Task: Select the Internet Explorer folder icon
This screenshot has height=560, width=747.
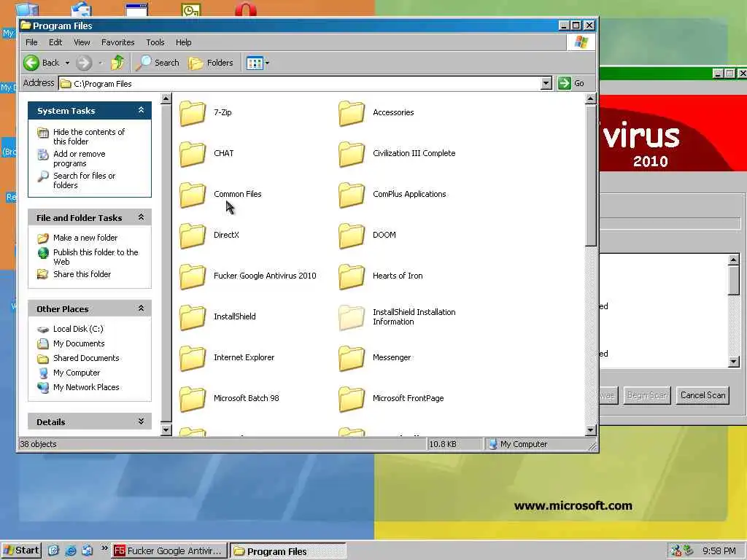Action: (193, 358)
